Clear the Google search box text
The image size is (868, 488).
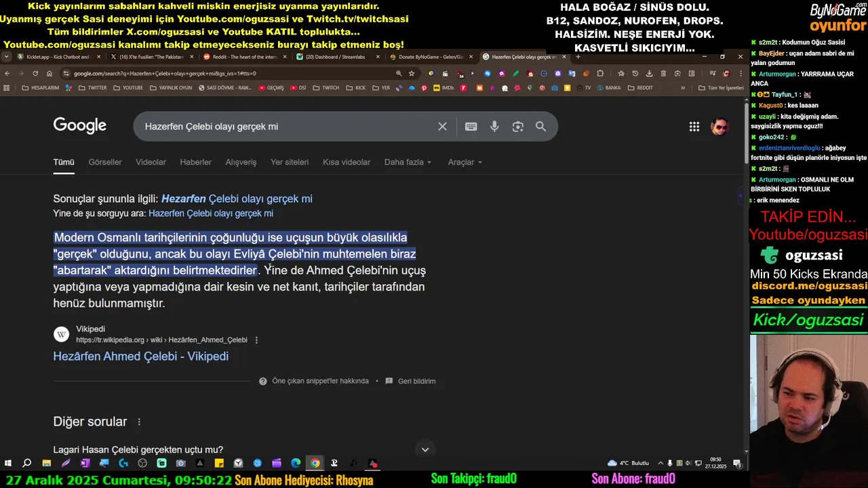[x=442, y=127]
